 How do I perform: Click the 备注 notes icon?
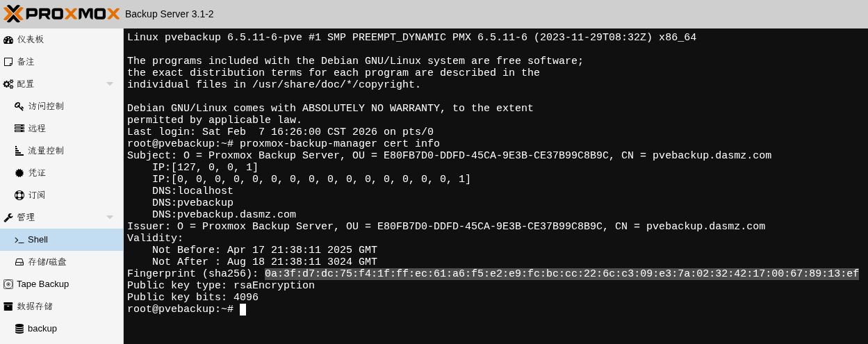click(8, 62)
